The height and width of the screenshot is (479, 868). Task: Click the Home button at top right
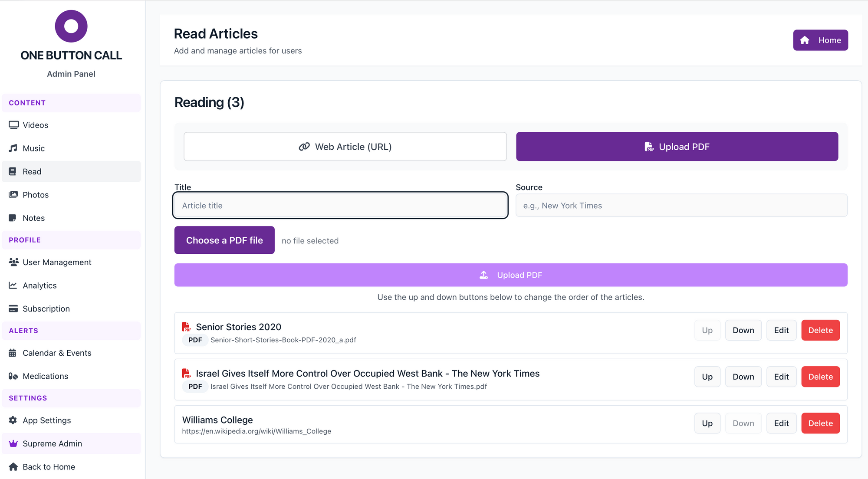click(x=820, y=40)
